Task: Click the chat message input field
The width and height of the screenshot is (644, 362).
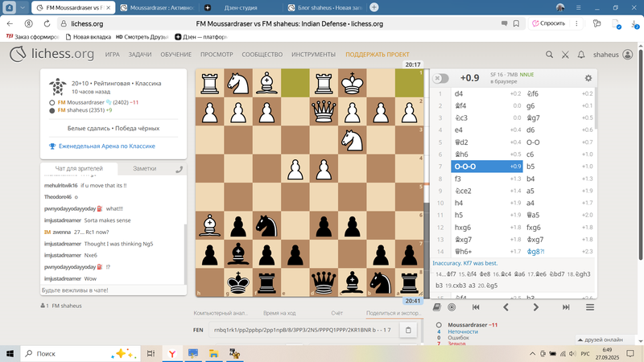Action: click(113, 290)
